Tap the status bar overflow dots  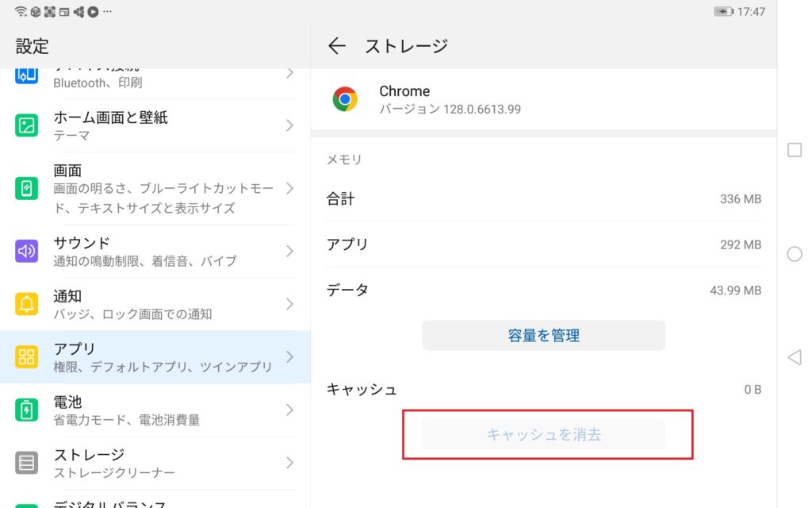107,11
